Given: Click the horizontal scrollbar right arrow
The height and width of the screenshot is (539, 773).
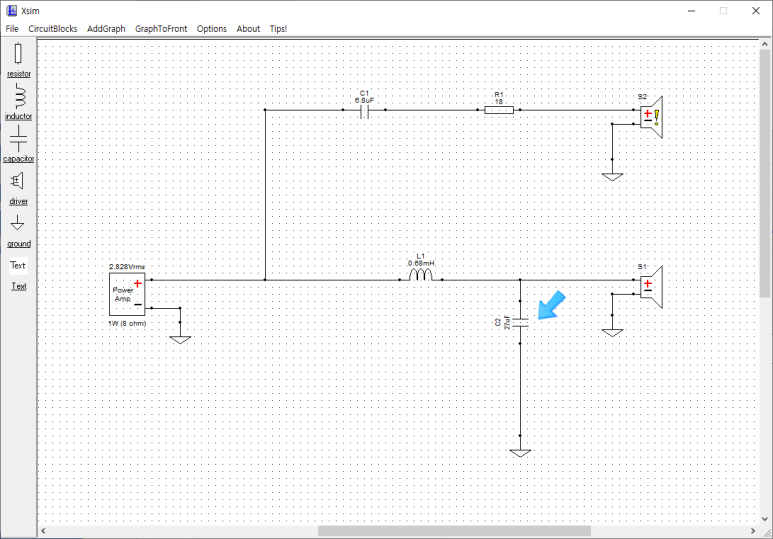Looking at the screenshot, I should (x=753, y=531).
